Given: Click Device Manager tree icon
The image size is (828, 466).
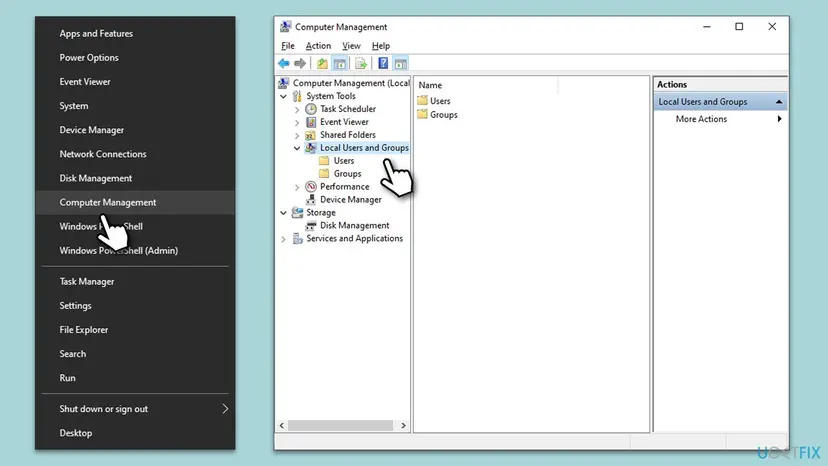Looking at the screenshot, I should tap(311, 200).
